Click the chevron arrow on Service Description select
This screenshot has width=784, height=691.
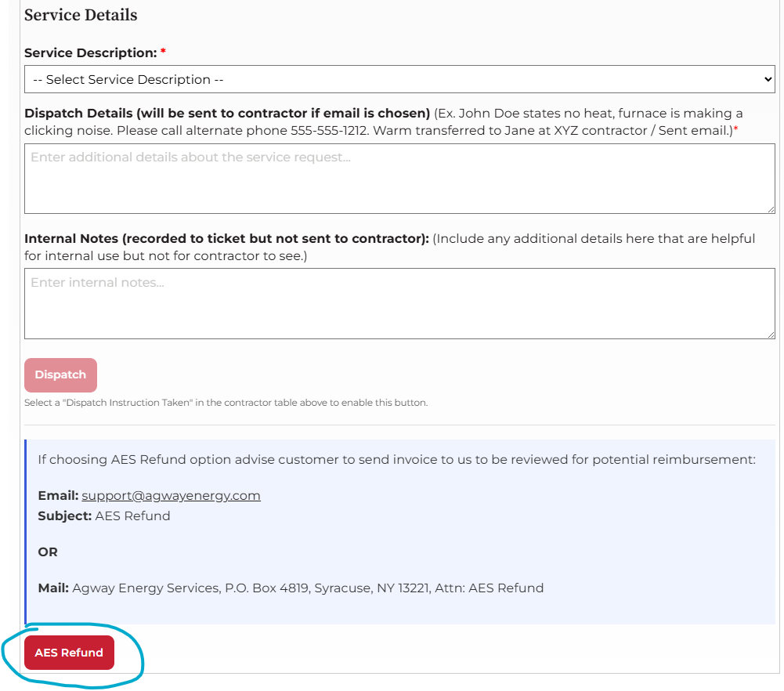768,79
